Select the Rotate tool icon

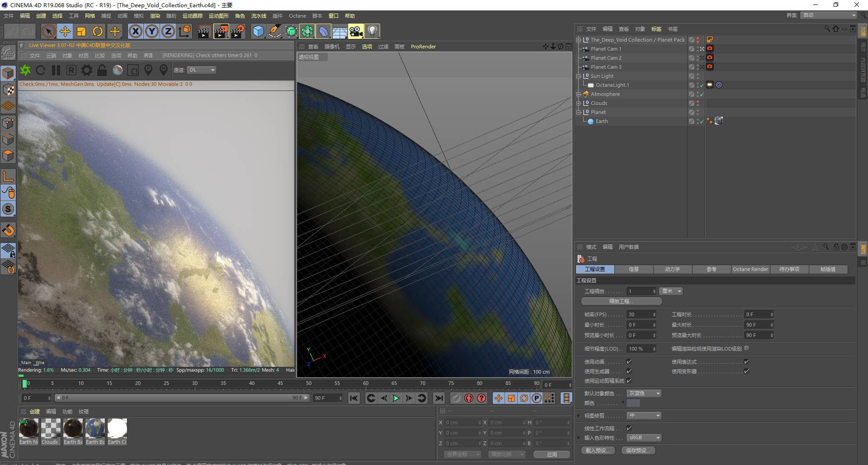point(98,31)
